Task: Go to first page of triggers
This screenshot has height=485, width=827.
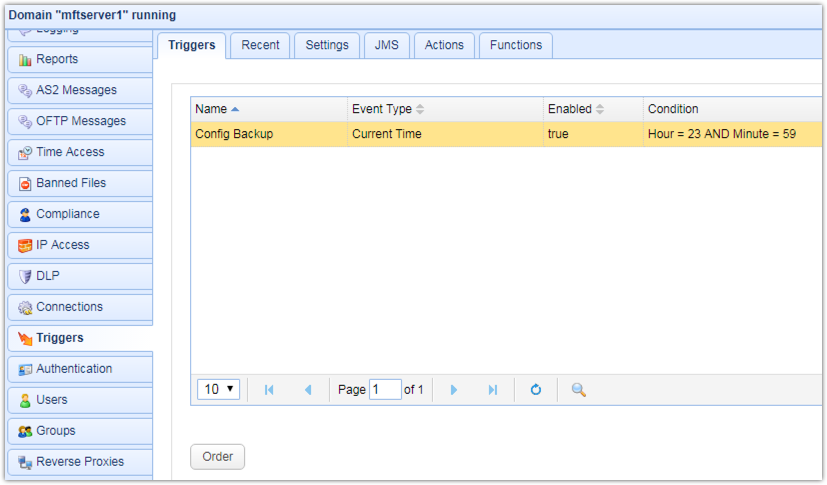Action: tap(269, 390)
